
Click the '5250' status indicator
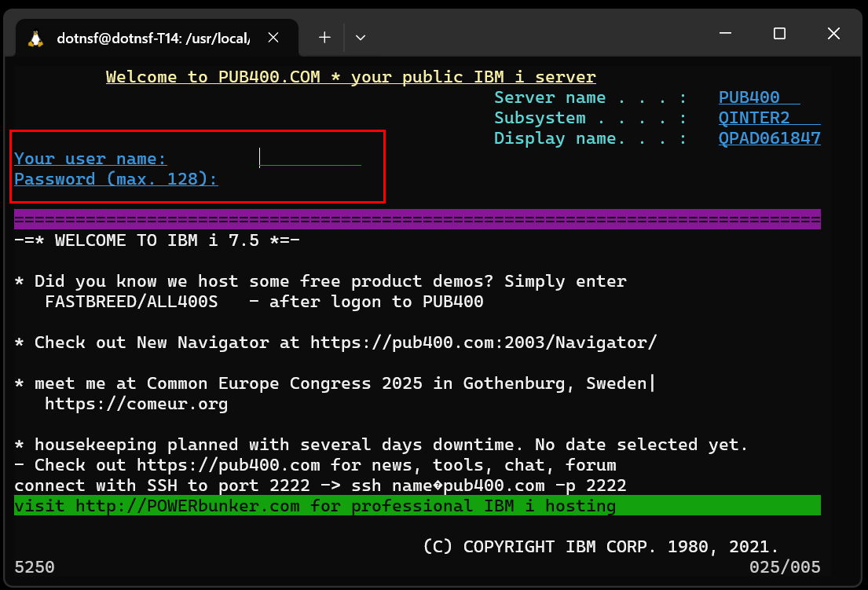pyautogui.click(x=35, y=567)
